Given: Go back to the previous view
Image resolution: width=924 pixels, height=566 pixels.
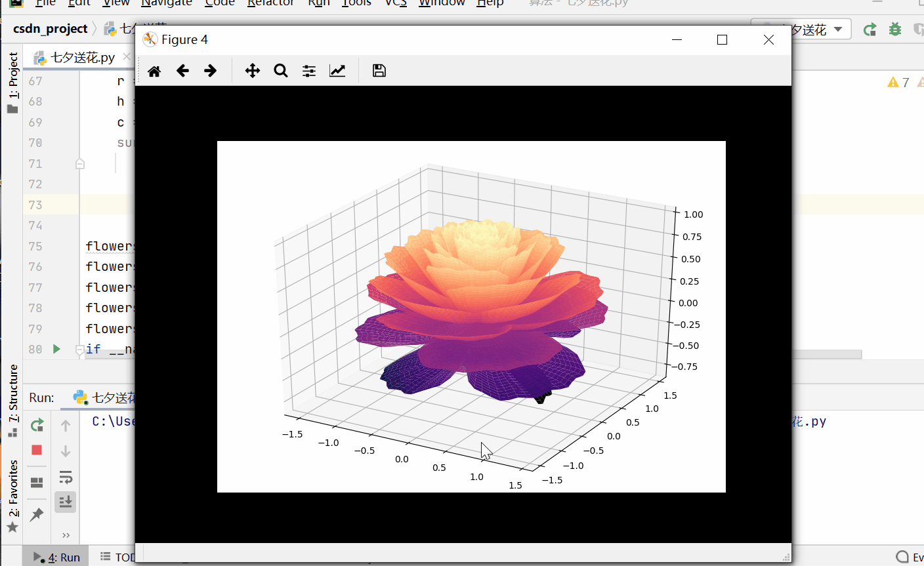Looking at the screenshot, I should coord(182,71).
